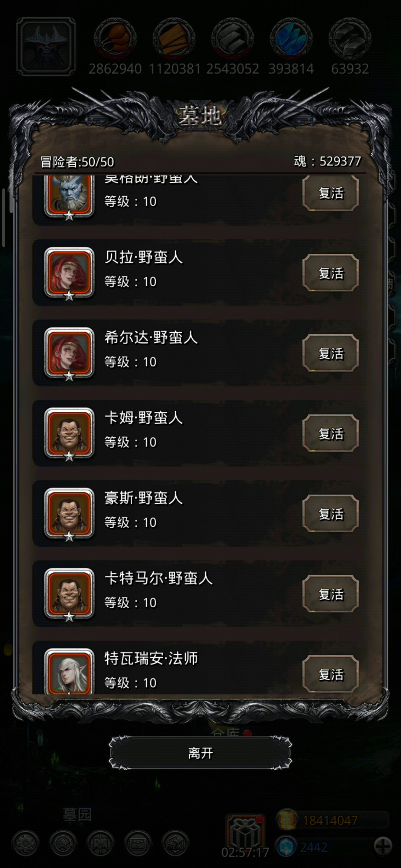Click 复活 next to 豪斯·野蛮人
This screenshot has width=401, height=868.
point(330,513)
